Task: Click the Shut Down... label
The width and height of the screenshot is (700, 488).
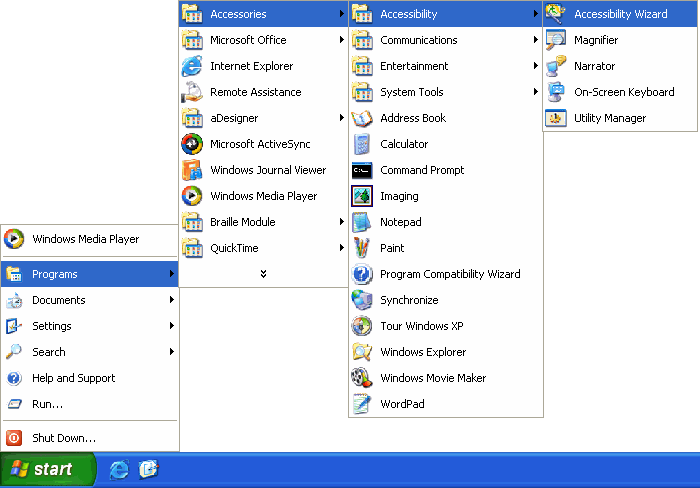Action: pyautogui.click(x=64, y=438)
